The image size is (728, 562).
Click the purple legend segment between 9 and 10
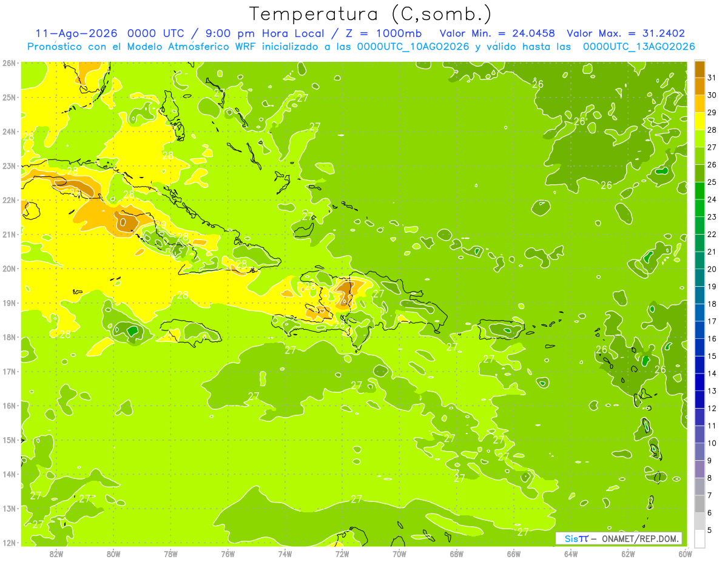pyautogui.click(x=699, y=452)
